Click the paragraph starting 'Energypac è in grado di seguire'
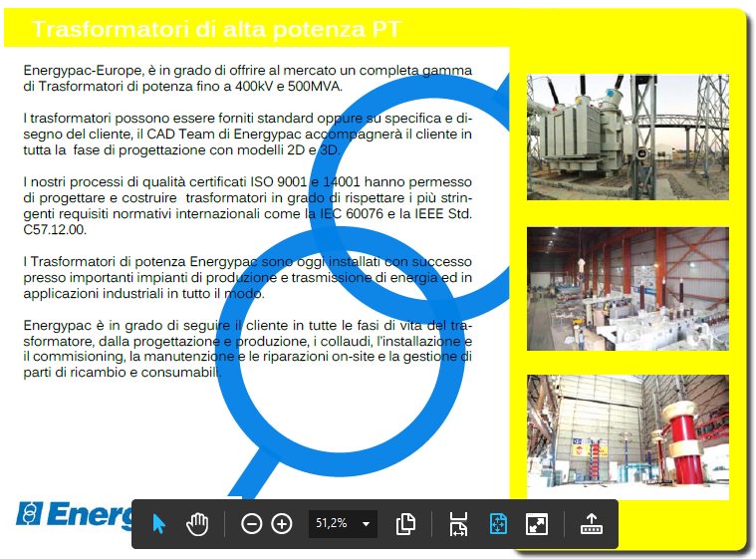Image resolution: width=756 pixels, height=559 pixels. point(247,349)
